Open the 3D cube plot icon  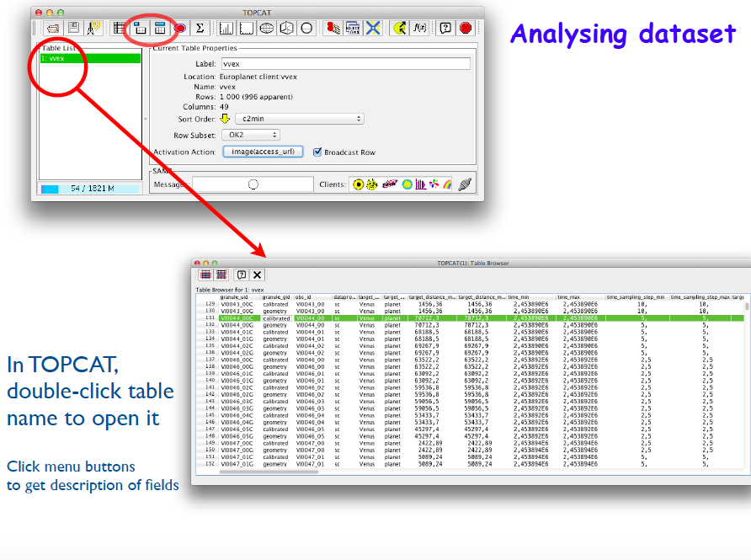coord(286,29)
